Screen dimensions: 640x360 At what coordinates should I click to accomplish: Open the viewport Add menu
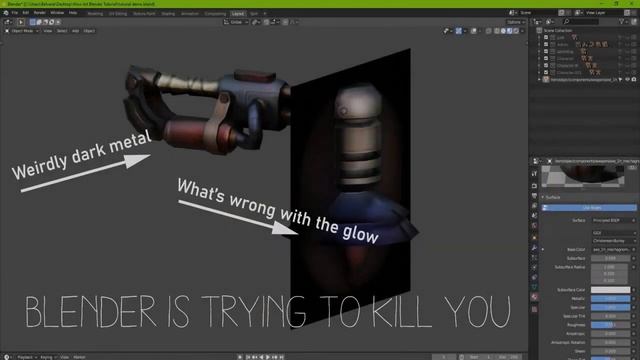(x=75, y=31)
